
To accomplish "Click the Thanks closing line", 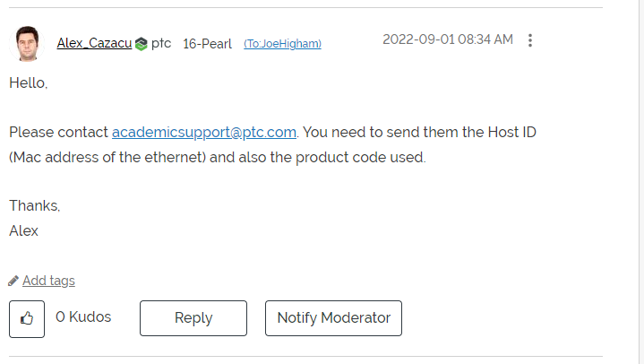I will pyautogui.click(x=35, y=205).
